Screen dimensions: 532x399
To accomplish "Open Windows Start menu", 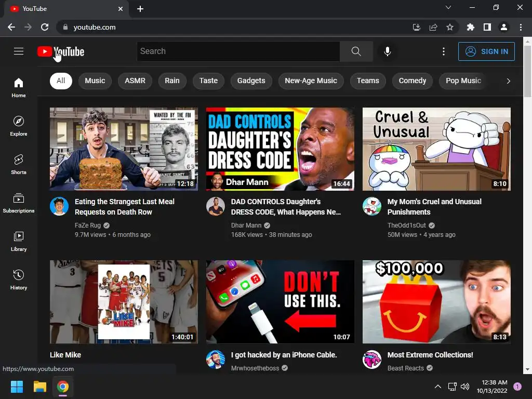I will tap(17, 387).
